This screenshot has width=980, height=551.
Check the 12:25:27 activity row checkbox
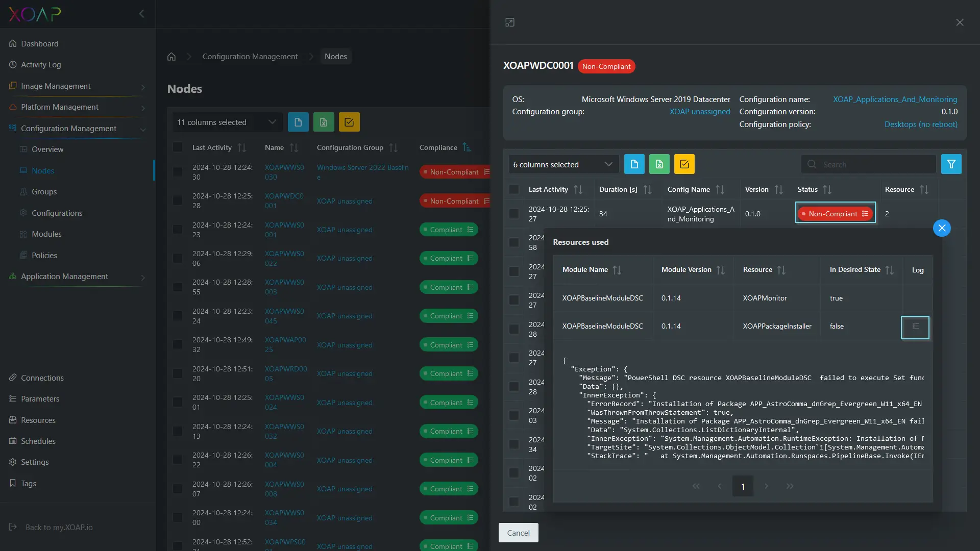514,214
